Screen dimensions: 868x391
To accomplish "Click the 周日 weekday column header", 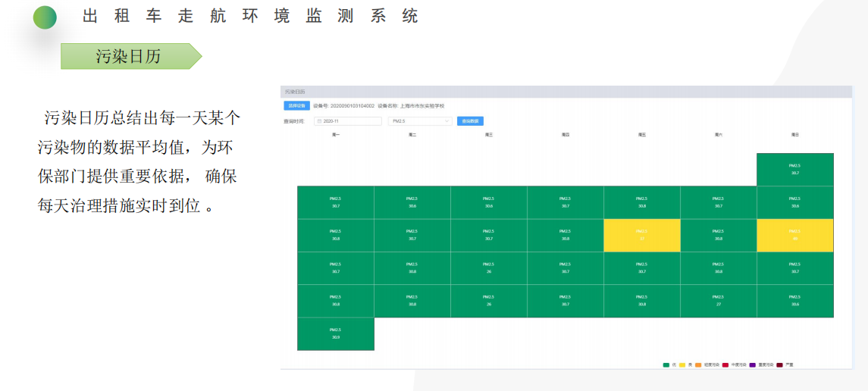I will pyautogui.click(x=795, y=134).
